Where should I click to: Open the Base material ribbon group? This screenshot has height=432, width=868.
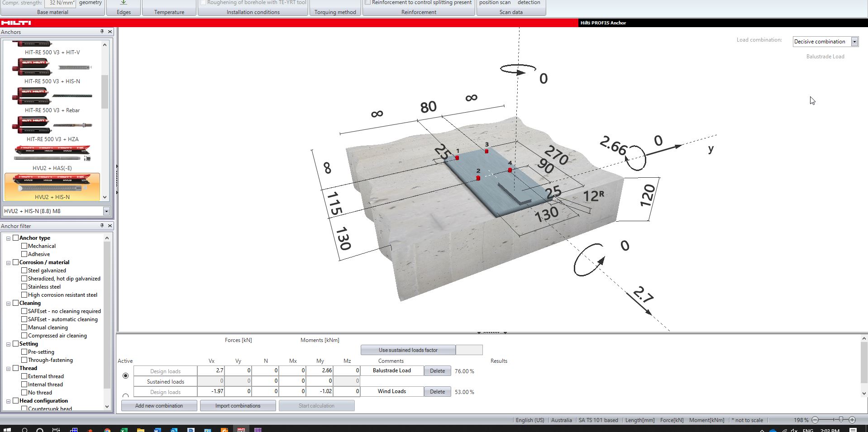(x=52, y=12)
